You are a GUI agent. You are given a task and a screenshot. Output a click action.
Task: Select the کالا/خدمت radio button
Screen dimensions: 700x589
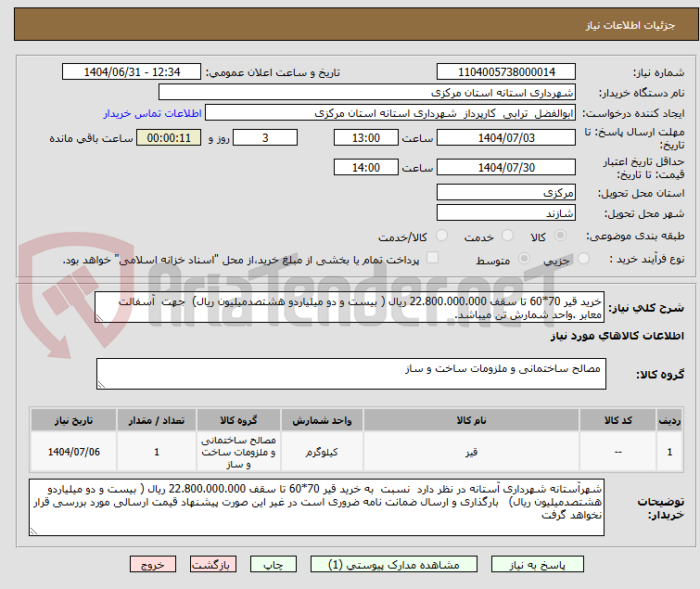[x=441, y=236]
